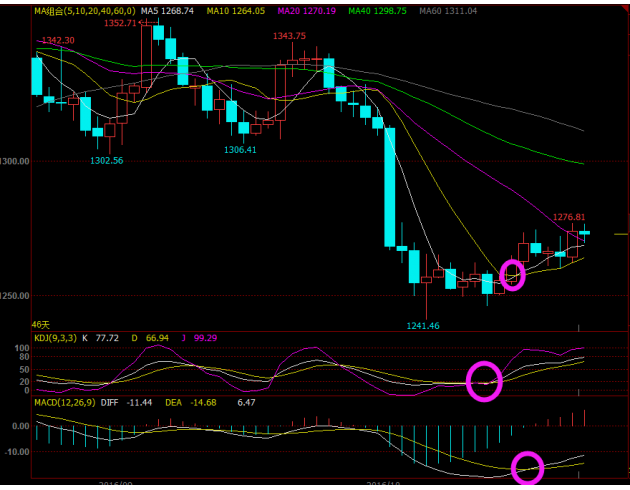Click the KDJ 50 axis level label
Screen dimensions: 630x490
pos(25,370)
